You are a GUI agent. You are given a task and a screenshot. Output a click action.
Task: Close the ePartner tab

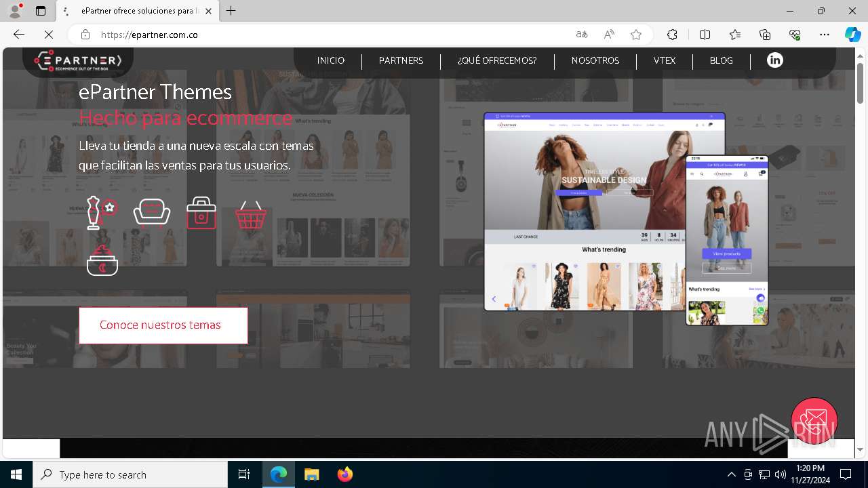pos(208,11)
